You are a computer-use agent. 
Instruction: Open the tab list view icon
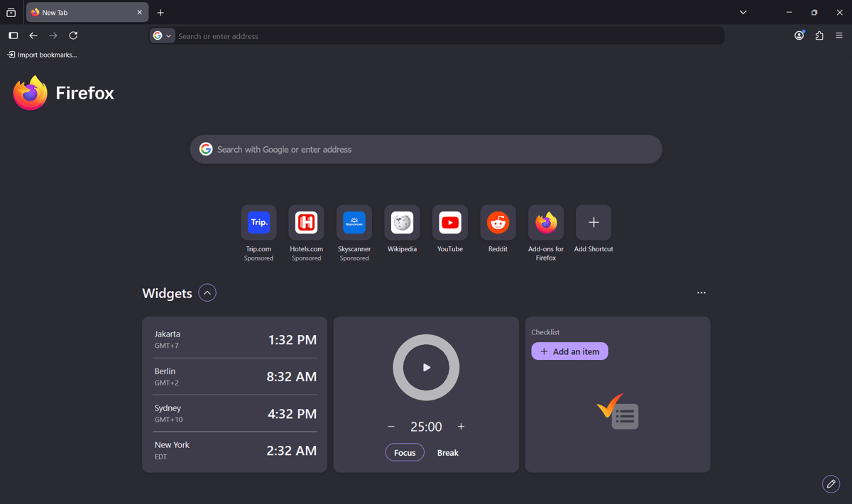11,13
